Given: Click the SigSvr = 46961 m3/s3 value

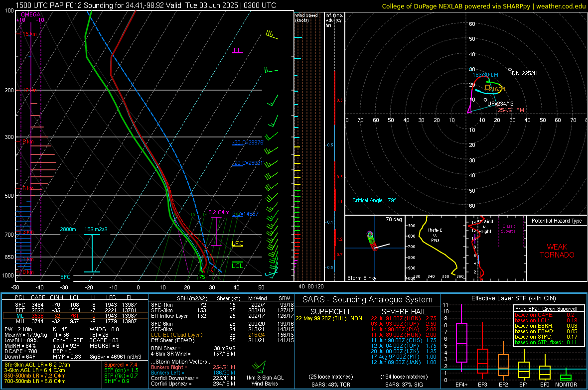Looking at the screenshot, I should [116, 357].
